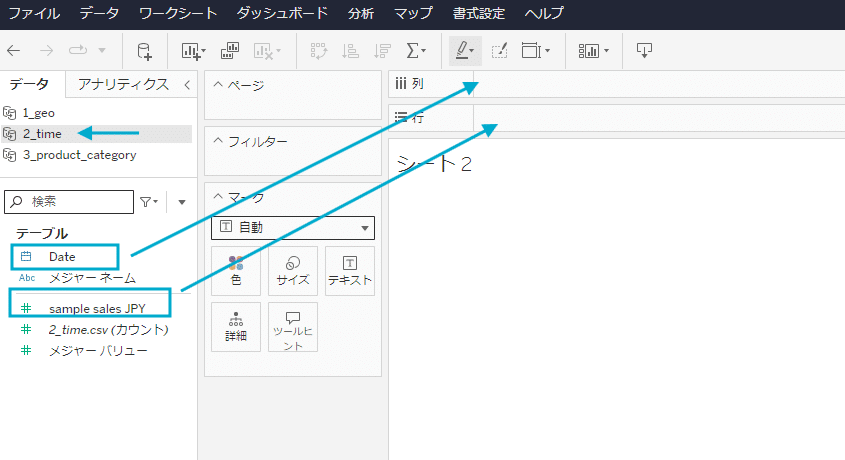Click the # icon beside sample sales JPY
This screenshot has width=845, height=460.
click(x=25, y=308)
